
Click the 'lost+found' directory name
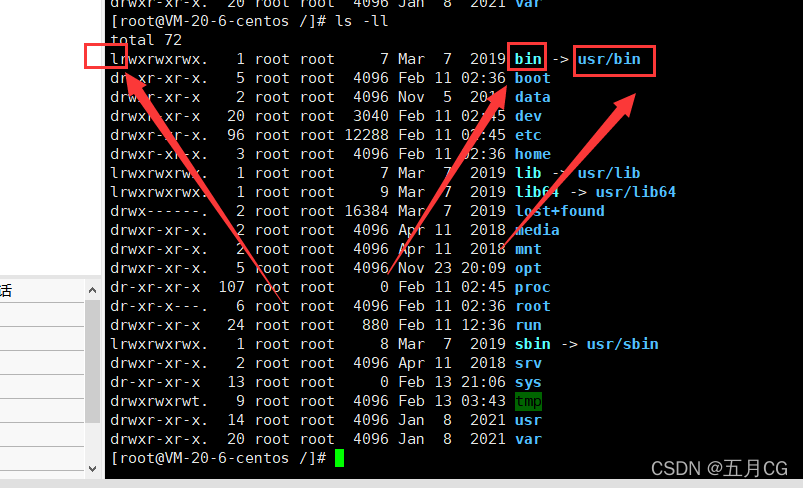(x=559, y=211)
